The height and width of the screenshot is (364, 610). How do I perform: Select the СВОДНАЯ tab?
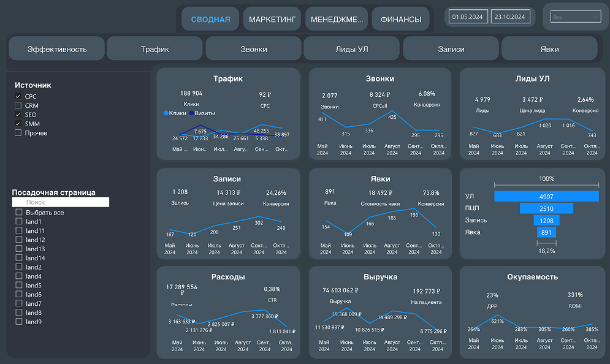[x=210, y=19]
